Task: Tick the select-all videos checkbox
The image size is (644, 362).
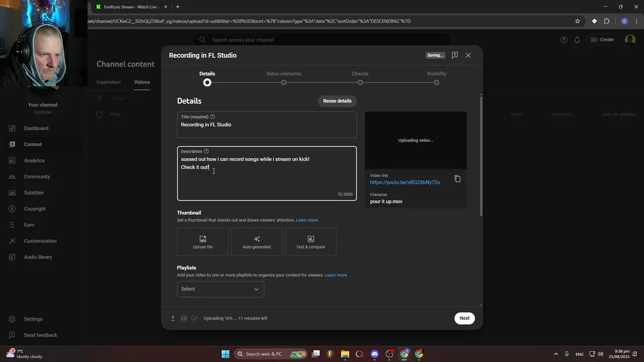Action: click(99, 115)
